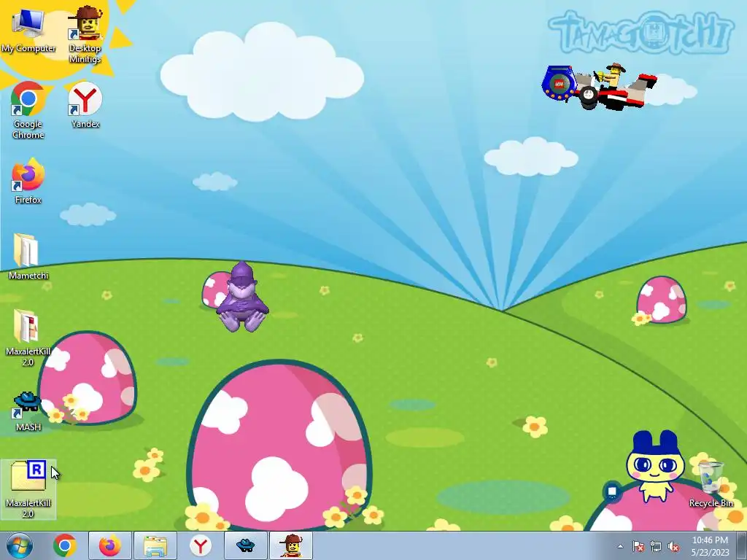Launch Desktop Minifigs shortcut on desktop

point(85,34)
